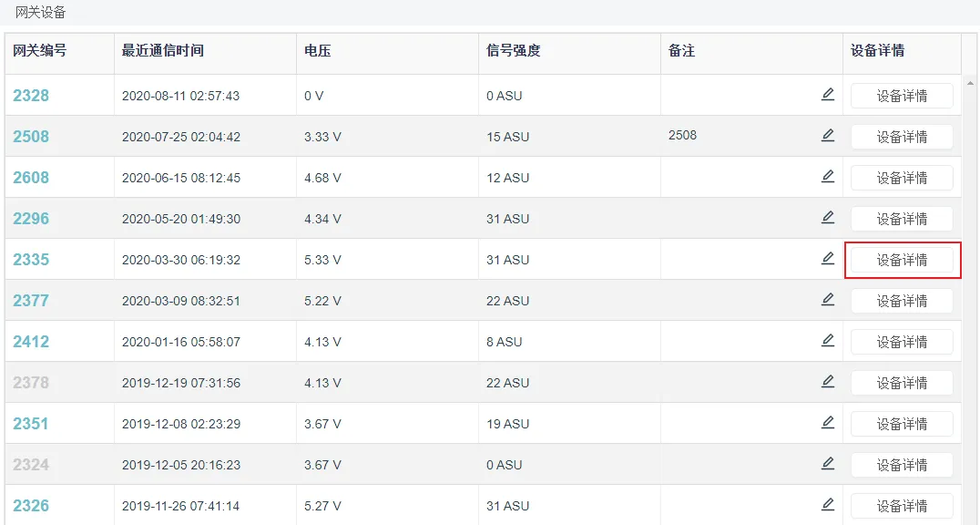Image resolution: width=980 pixels, height=525 pixels.
Task: Click edit icon for gateway 2377
Action: 828,299
